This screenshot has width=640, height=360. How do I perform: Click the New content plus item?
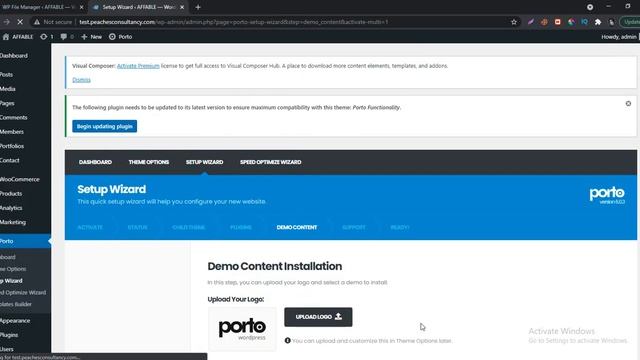tap(91, 37)
